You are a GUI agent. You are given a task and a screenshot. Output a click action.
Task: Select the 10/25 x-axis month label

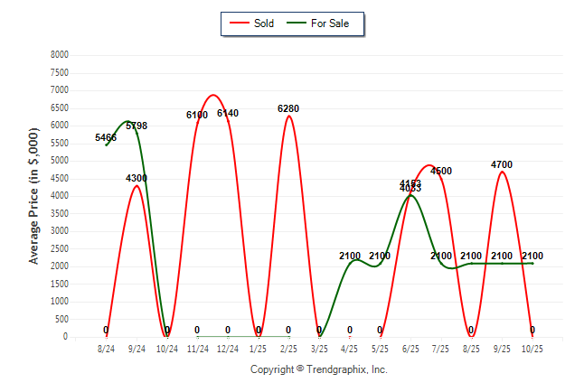tap(532, 348)
